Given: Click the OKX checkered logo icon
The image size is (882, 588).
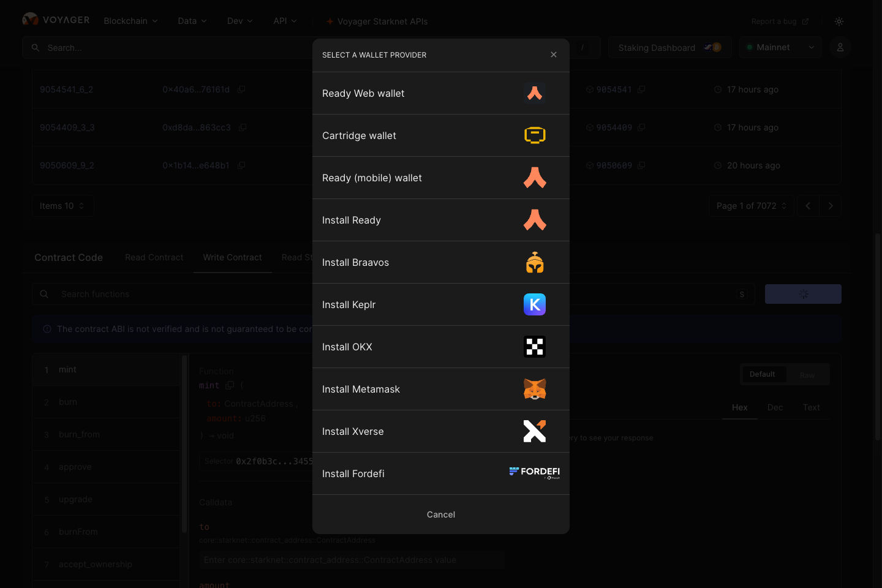Looking at the screenshot, I should coord(535,347).
